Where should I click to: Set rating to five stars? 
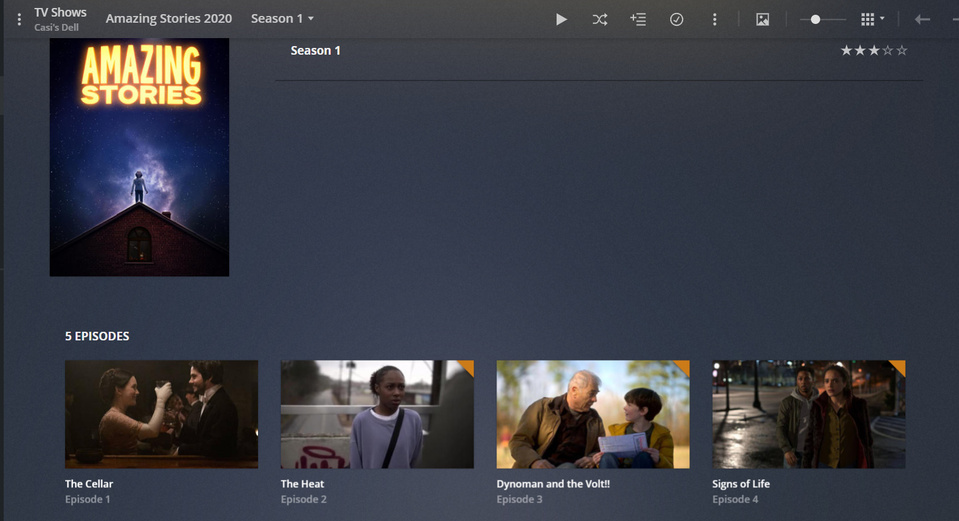click(902, 51)
